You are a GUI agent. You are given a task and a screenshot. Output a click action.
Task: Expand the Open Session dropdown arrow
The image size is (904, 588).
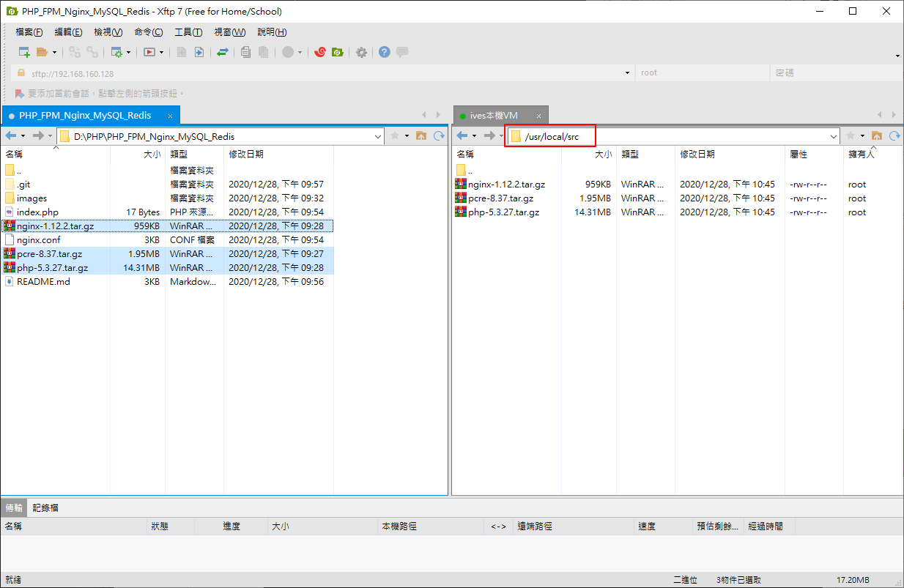click(54, 52)
